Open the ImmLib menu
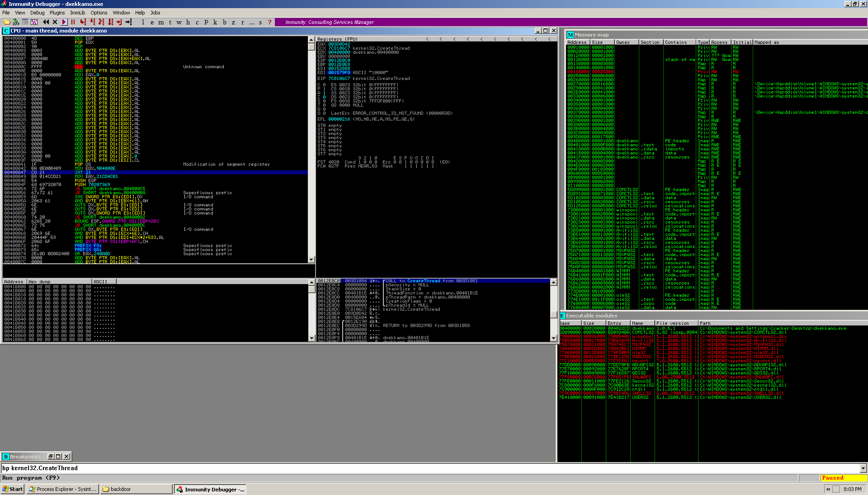The width and height of the screenshot is (868, 495). pos(77,13)
